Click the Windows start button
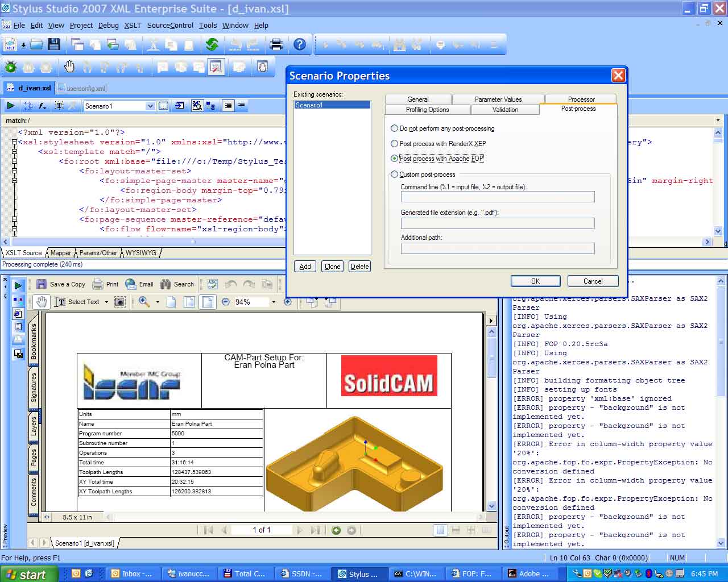The height and width of the screenshot is (582, 728). tap(29, 574)
